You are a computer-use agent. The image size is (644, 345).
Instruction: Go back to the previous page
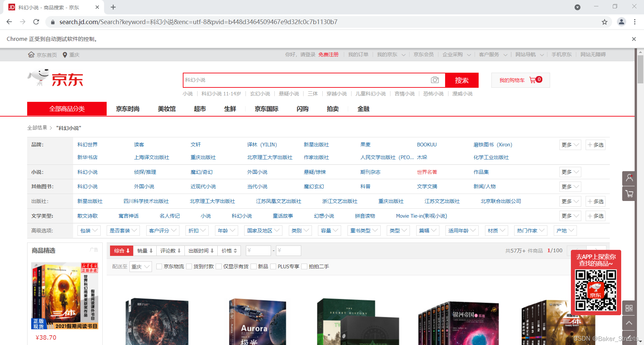coord(9,22)
